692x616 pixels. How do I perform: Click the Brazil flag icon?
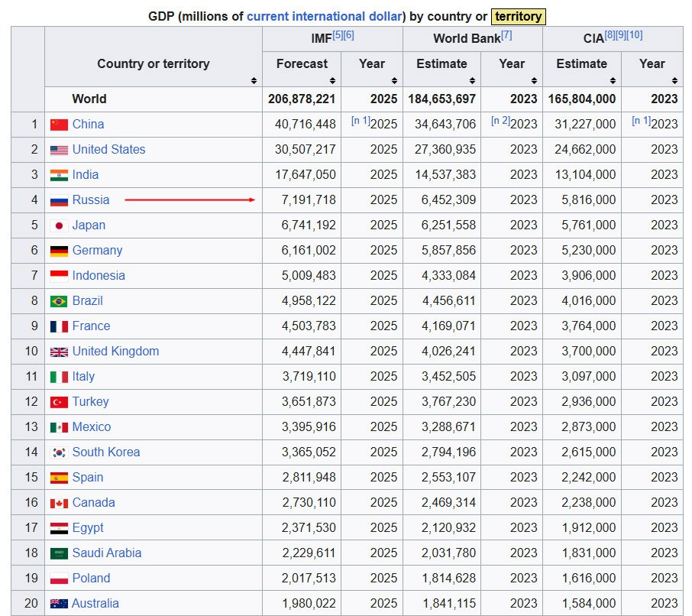59,301
